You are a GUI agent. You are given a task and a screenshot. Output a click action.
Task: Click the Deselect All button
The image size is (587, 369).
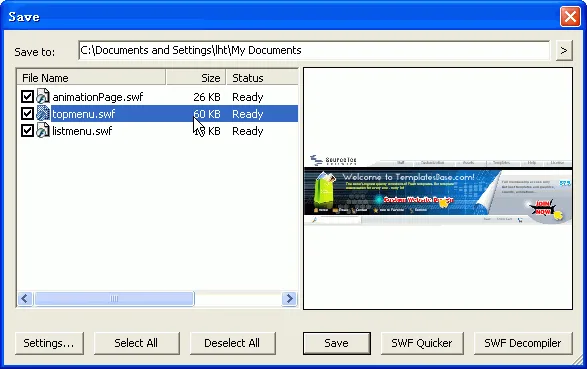[x=232, y=343]
